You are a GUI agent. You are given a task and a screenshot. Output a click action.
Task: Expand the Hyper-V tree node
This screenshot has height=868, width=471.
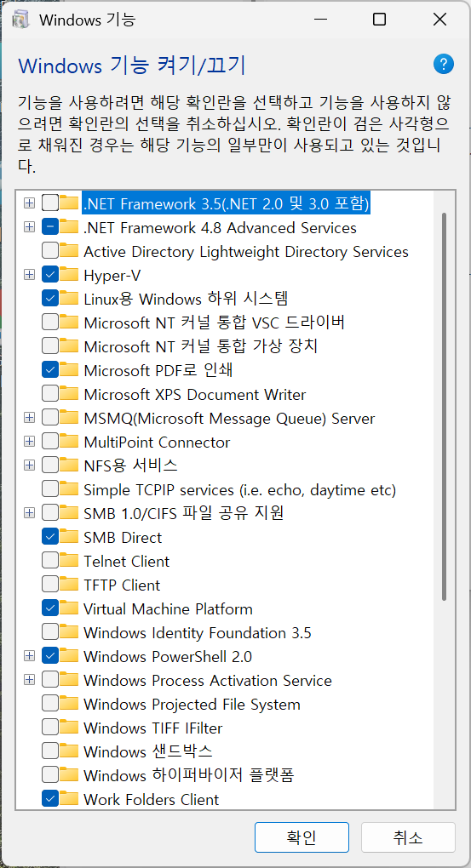29,275
